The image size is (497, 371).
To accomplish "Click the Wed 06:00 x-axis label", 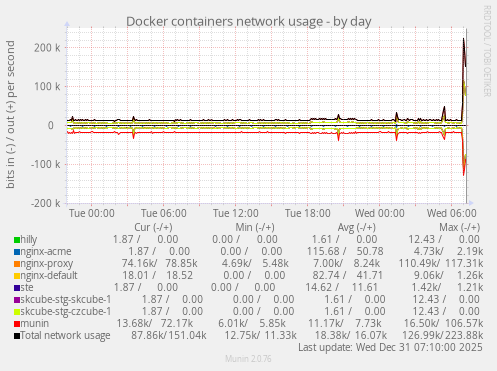I will click(452, 213).
